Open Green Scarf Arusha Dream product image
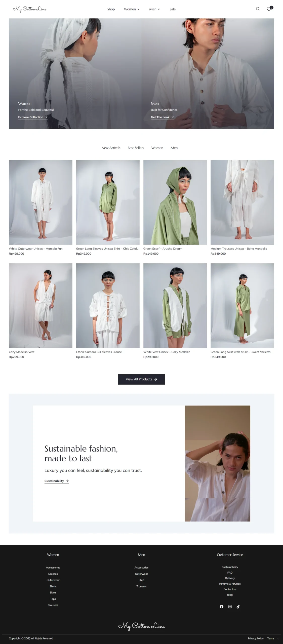 (x=175, y=202)
